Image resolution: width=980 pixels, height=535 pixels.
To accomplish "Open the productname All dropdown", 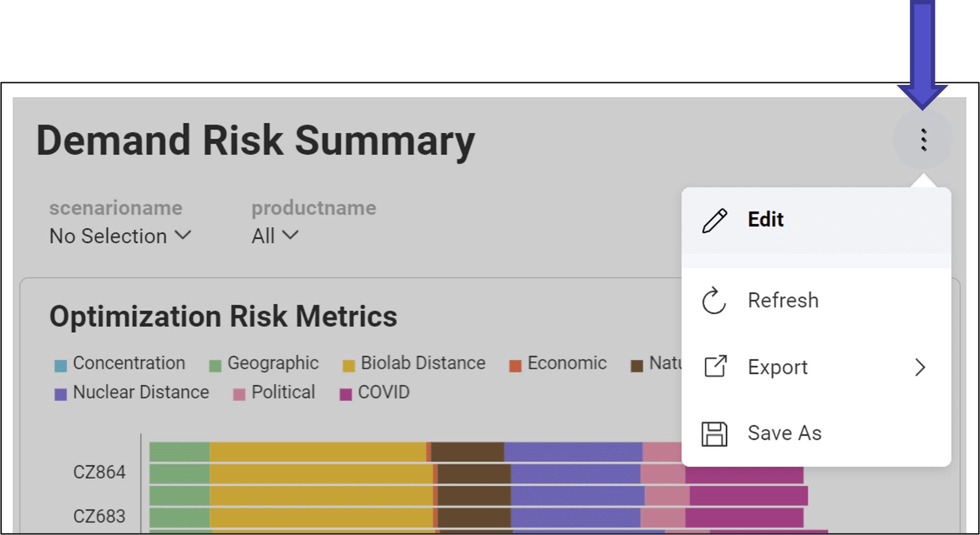I will pos(275,236).
